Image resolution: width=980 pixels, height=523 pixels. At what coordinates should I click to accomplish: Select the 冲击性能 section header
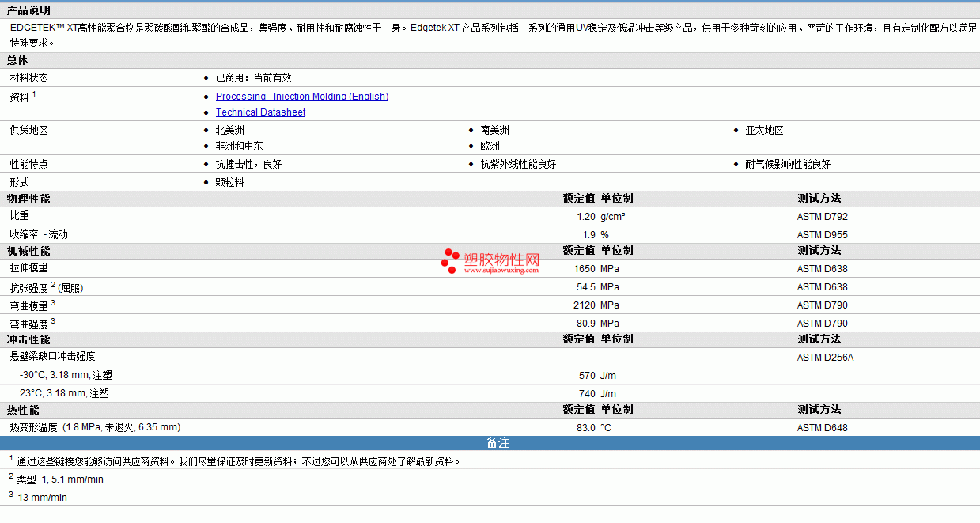point(28,339)
